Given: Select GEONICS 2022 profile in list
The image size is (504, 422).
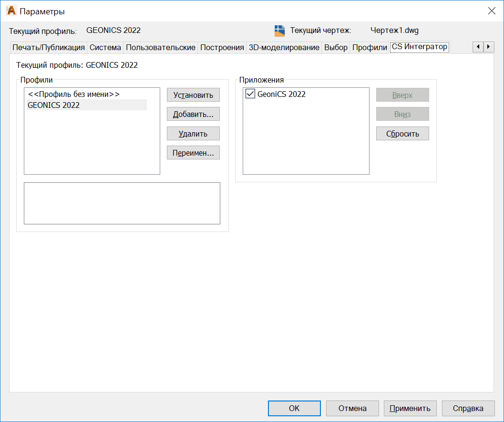Looking at the screenshot, I should tap(54, 105).
